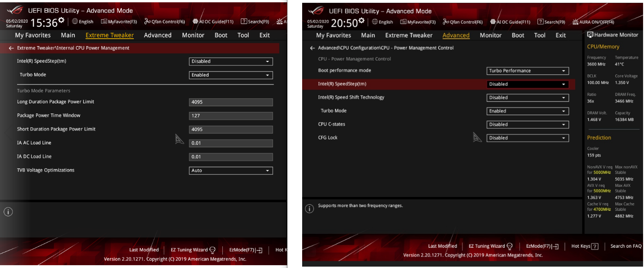This screenshot has width=644, height=268.
Task: Select Boot tab in 20:50 window
Action: pos(518,35)
